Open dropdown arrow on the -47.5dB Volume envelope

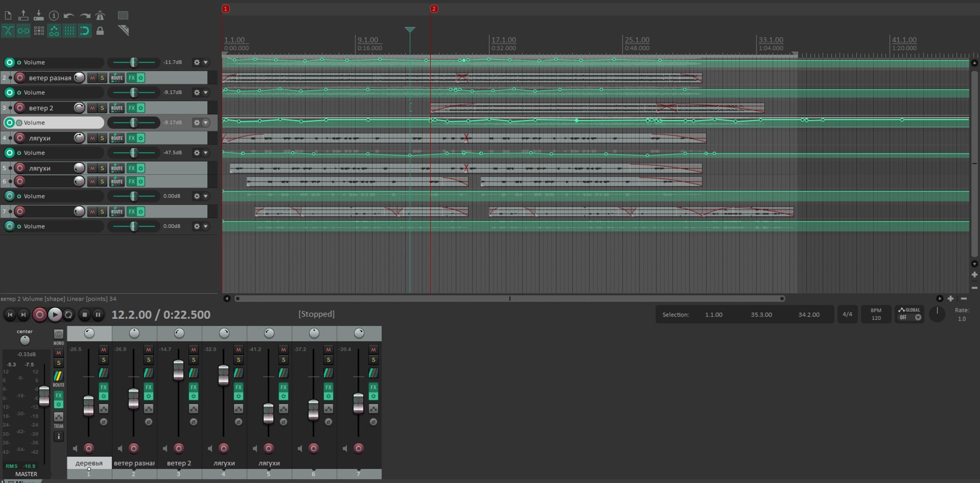(206, 152)
